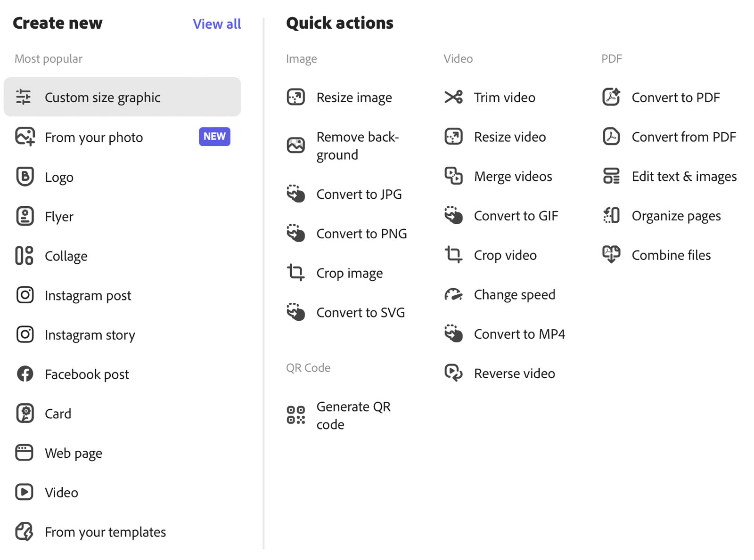Screen dimensions: 754x560
Task: Open From your templates
Action: [x=105, y=532]
